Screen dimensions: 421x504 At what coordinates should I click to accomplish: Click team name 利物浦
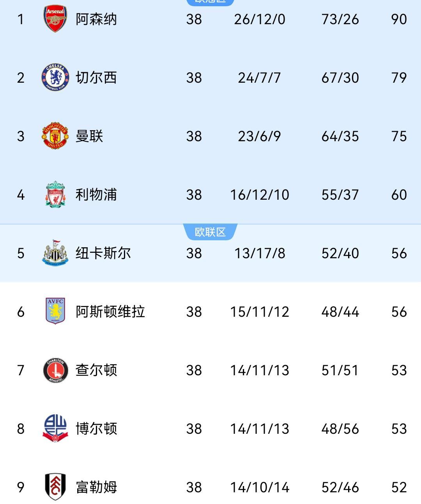(96, 195)
